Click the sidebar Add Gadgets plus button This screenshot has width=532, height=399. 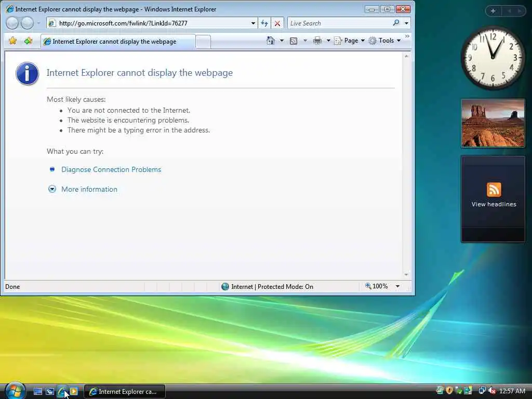[493, 11]
